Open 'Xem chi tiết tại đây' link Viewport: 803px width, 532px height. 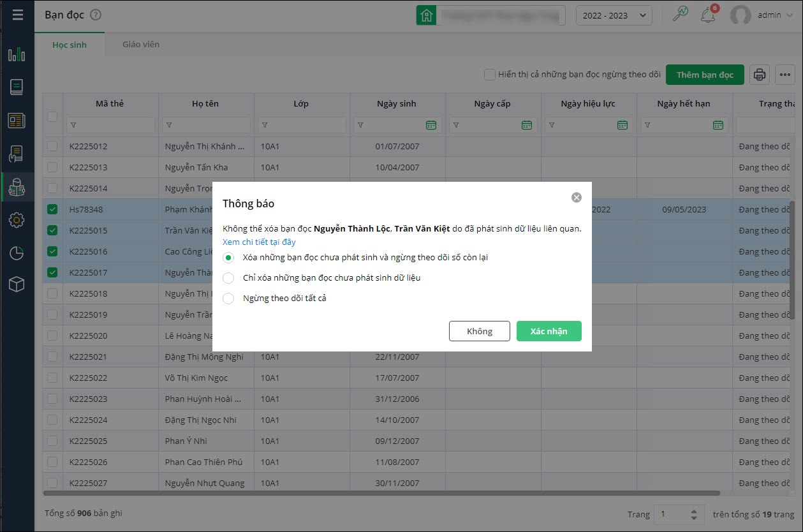point(259,242)
